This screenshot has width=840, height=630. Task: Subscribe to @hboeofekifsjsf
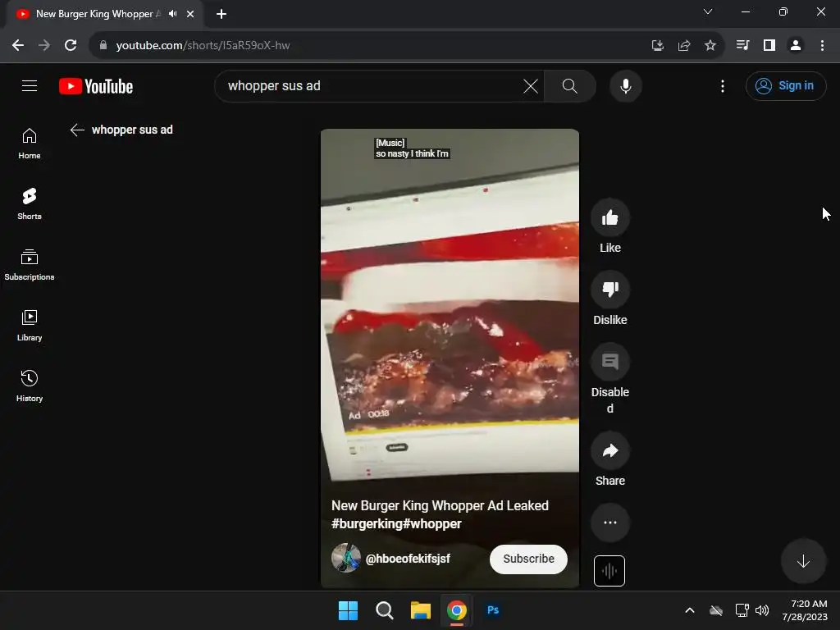coord(528,559)
